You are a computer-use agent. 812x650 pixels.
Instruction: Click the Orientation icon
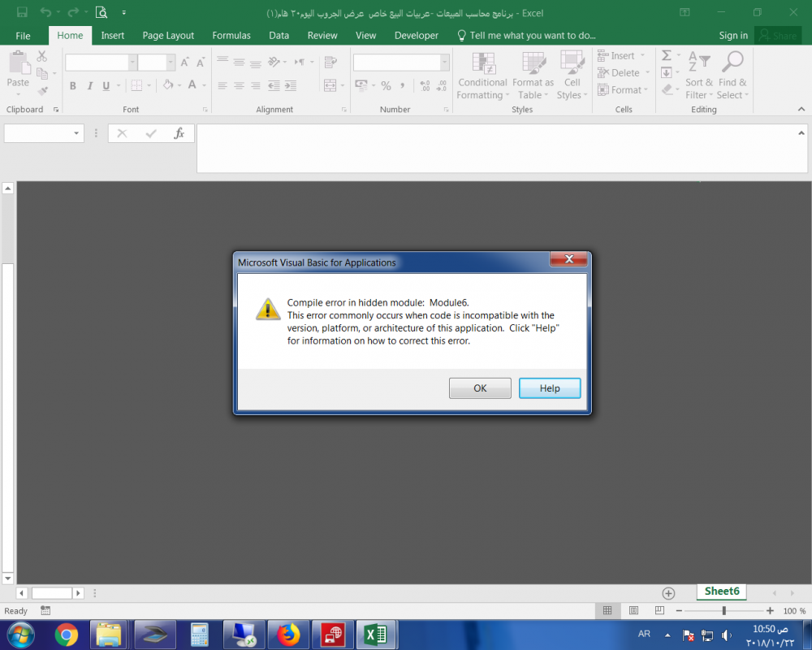point(274,63)
